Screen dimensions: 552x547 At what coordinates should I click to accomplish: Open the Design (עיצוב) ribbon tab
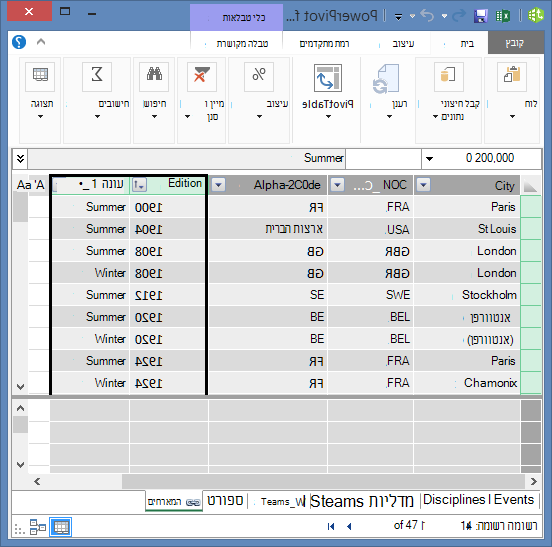click(x=403, y=44)
